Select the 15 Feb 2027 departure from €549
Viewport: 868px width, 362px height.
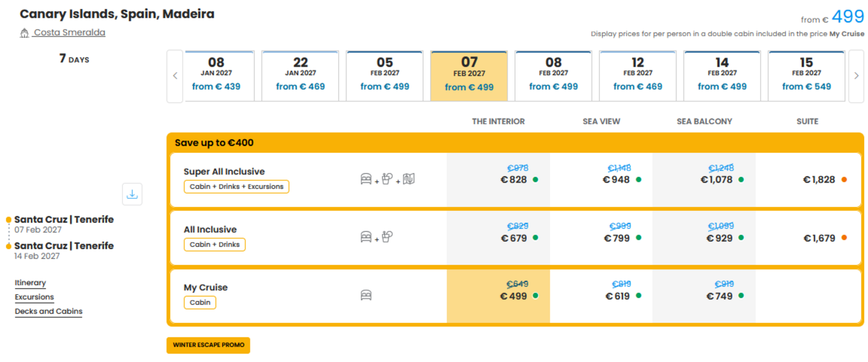(x=806, y=76)
